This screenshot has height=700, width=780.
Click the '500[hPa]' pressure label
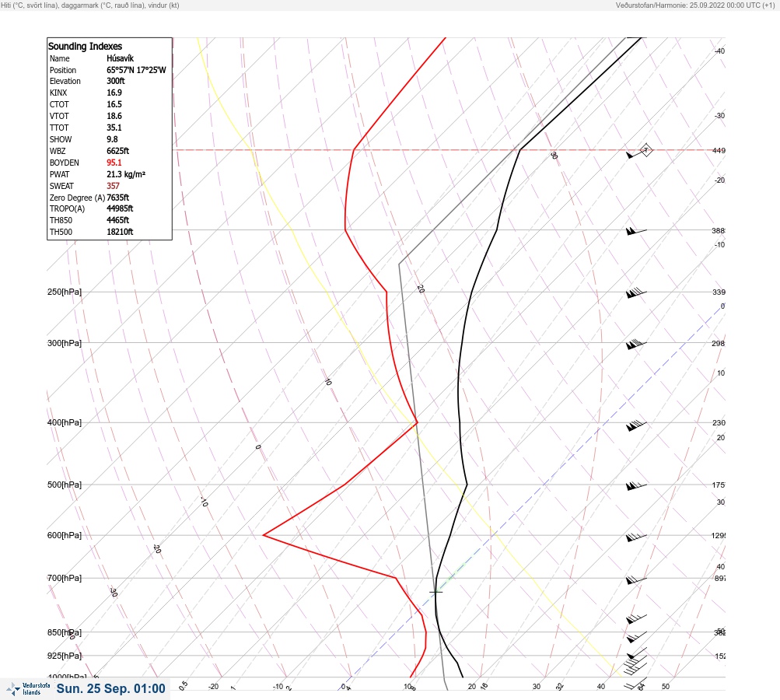point(65,485)
